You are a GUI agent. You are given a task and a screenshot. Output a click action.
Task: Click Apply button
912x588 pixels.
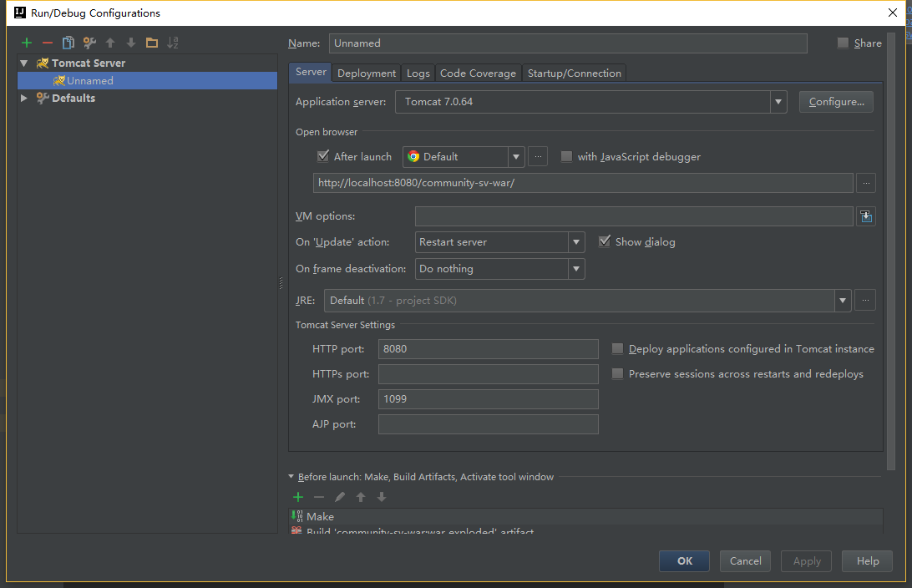(807, 561)
